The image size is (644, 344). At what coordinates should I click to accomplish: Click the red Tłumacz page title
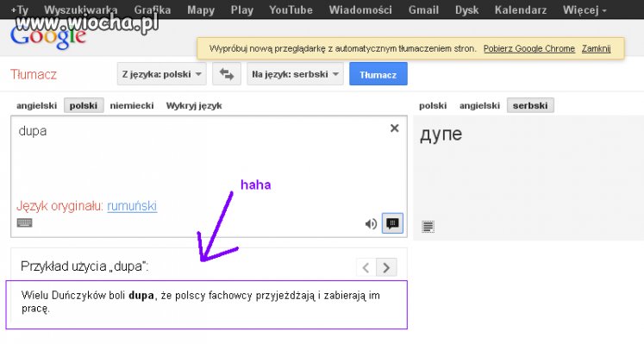[x=34, y=74]
